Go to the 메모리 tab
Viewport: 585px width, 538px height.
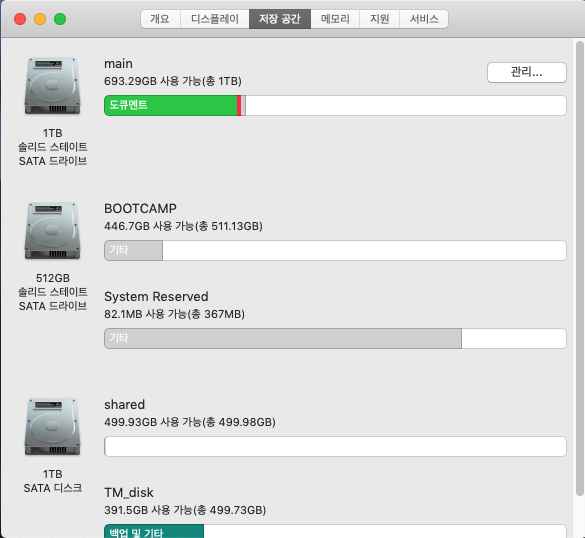(x=335, y=19)
